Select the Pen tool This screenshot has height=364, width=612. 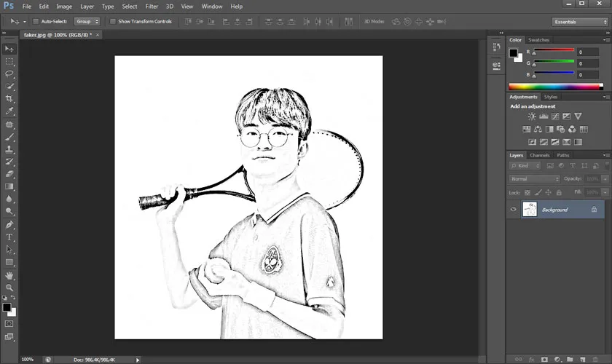[x=9, y=225]
